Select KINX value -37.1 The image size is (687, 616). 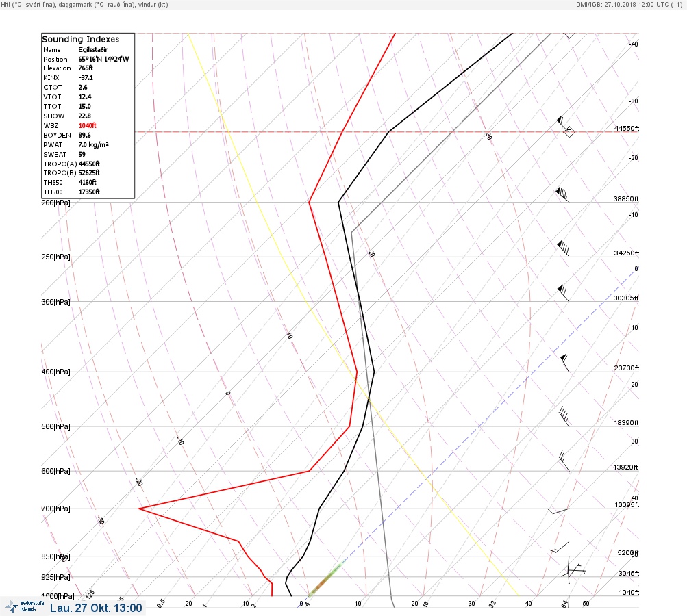[86, 77]
